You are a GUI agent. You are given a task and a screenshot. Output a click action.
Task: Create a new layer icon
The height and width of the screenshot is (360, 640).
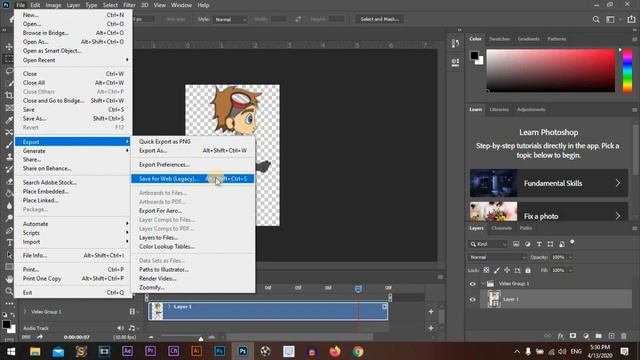point(611,336)
